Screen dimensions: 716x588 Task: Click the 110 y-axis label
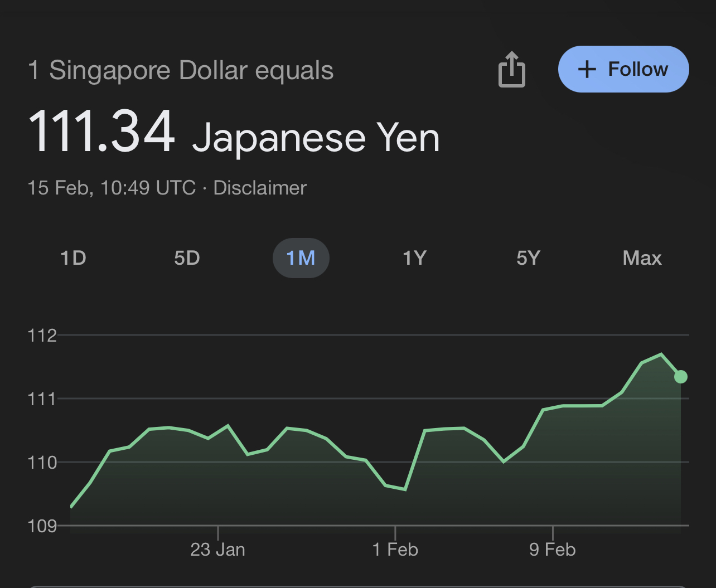[x=42, y=463]
